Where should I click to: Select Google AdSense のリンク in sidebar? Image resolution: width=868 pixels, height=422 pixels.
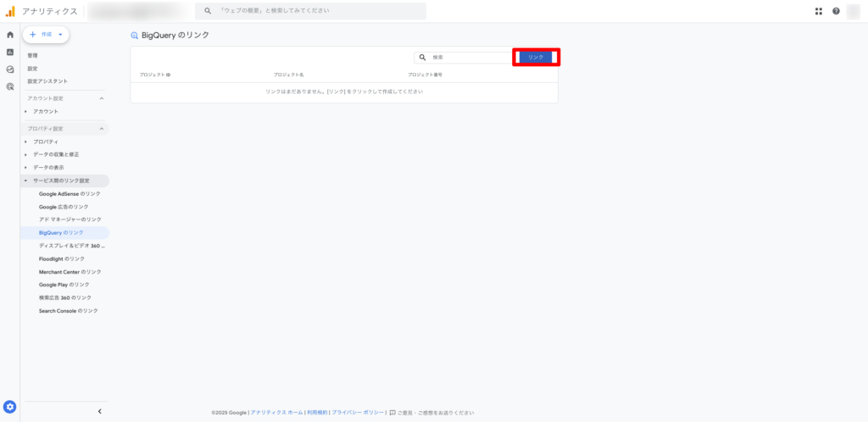pos(70,193)
